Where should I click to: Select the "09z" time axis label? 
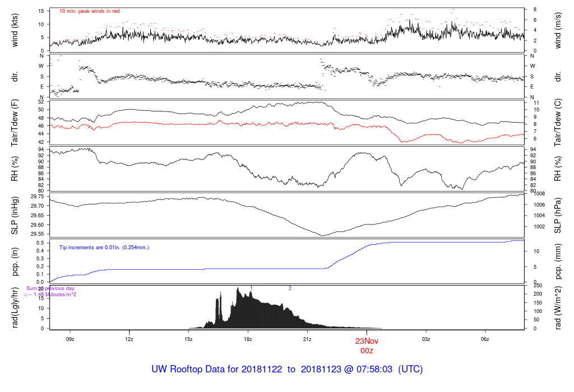pyautogui.click(x=70, y=339)
